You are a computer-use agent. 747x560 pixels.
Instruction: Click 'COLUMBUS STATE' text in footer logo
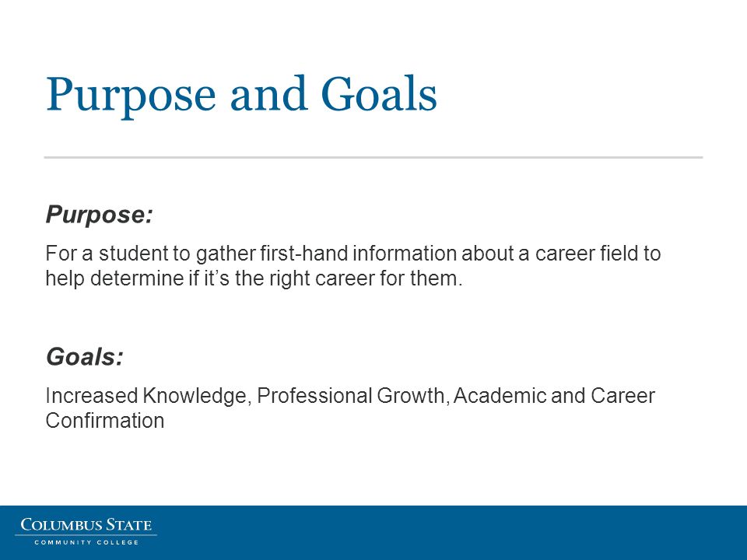click(86, 525)
